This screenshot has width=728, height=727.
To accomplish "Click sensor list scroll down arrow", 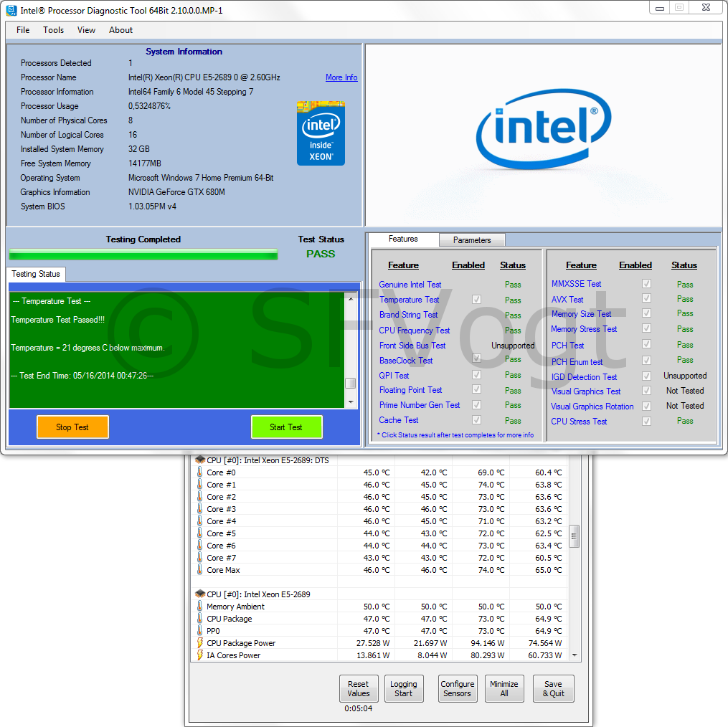I will [x=575, y=655].
